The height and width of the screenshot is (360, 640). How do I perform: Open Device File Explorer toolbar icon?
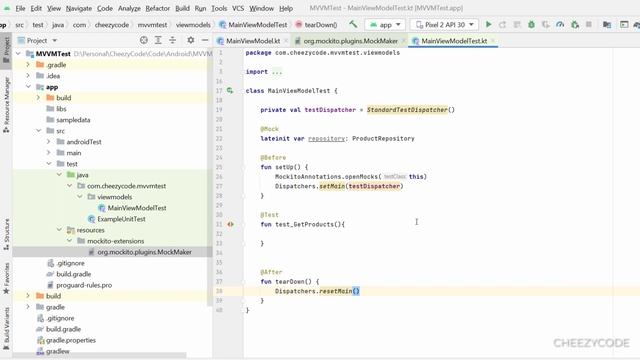tap(607, 24)
